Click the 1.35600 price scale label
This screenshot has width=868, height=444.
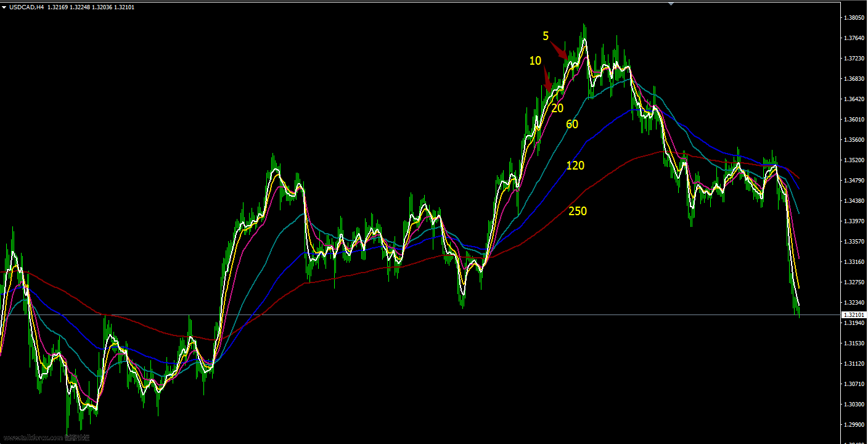[x=854, y=140]
